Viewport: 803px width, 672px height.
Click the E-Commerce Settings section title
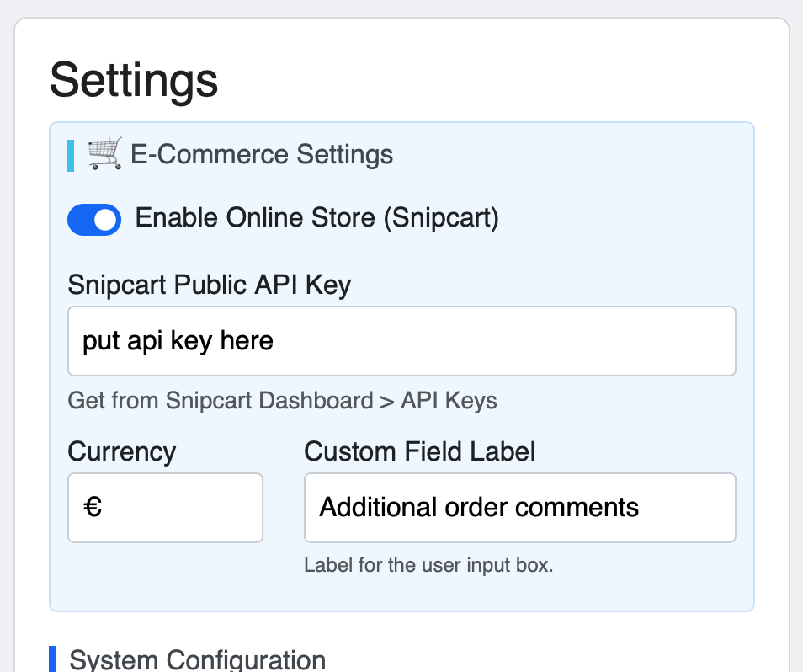coord(262,155)
